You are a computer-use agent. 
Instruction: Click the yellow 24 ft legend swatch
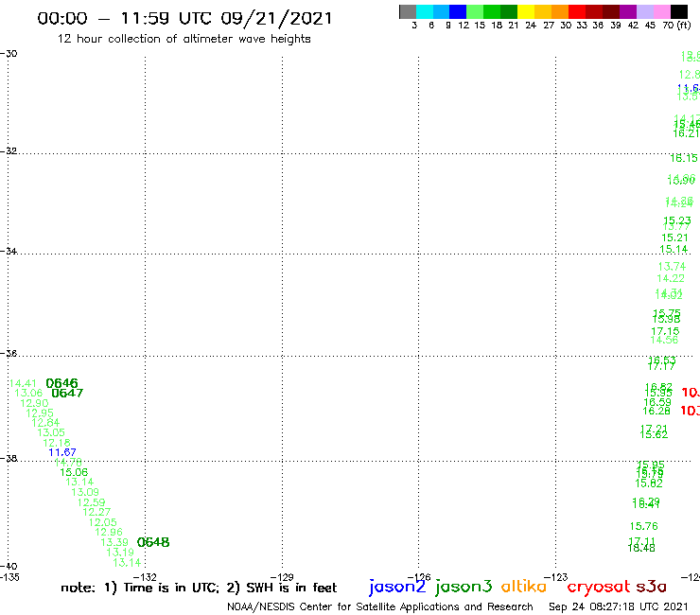tap(526, 11)
